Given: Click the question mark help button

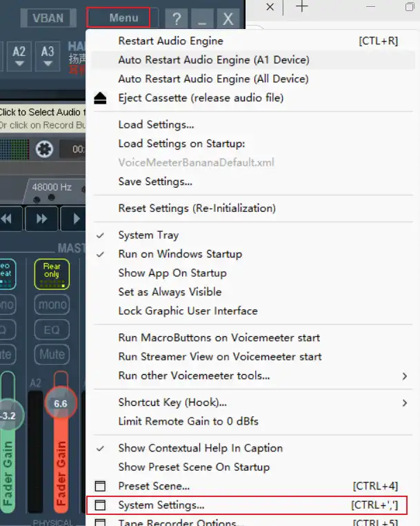Looking at the screenshot, I should (177, 19).
